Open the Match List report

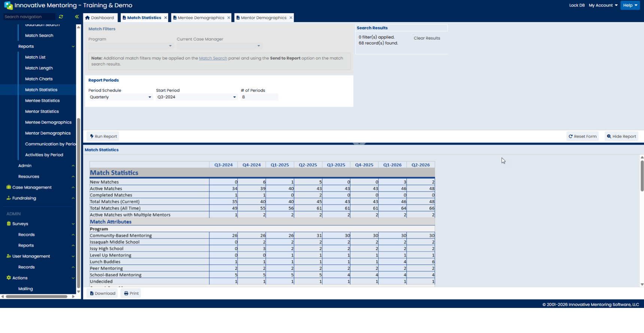pos(35,57)
